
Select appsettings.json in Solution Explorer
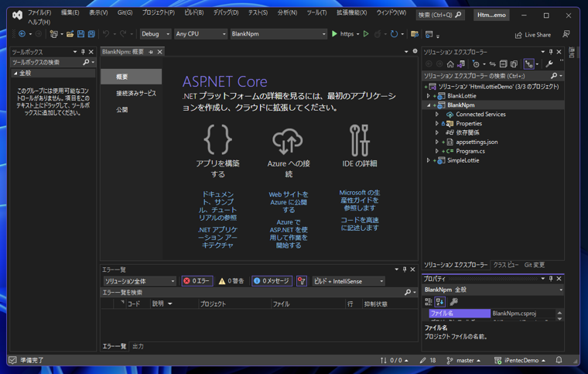(477, 142)
